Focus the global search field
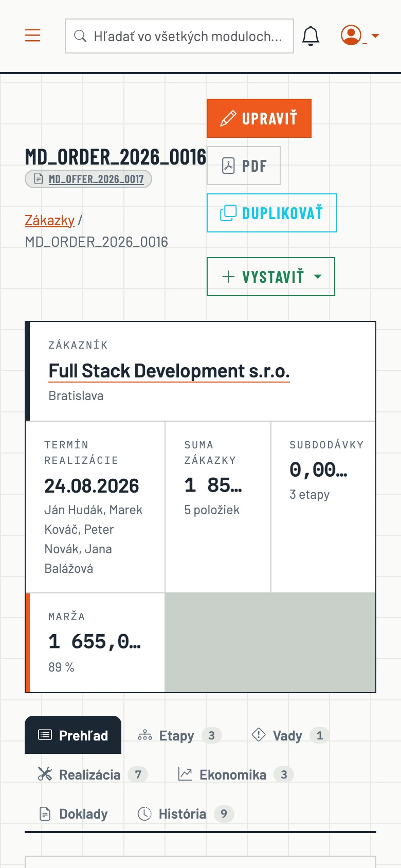The width and height of the screenshot is (401, 868). point(179,36)
